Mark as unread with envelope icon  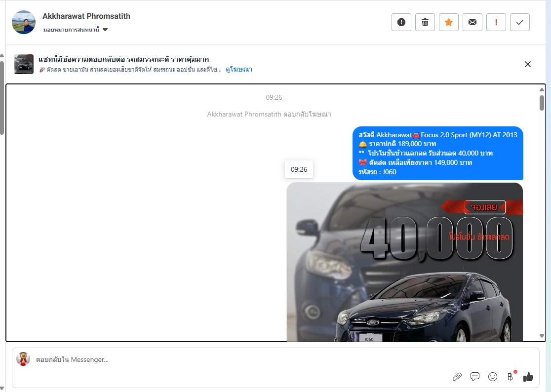click(x=472, y=23)
